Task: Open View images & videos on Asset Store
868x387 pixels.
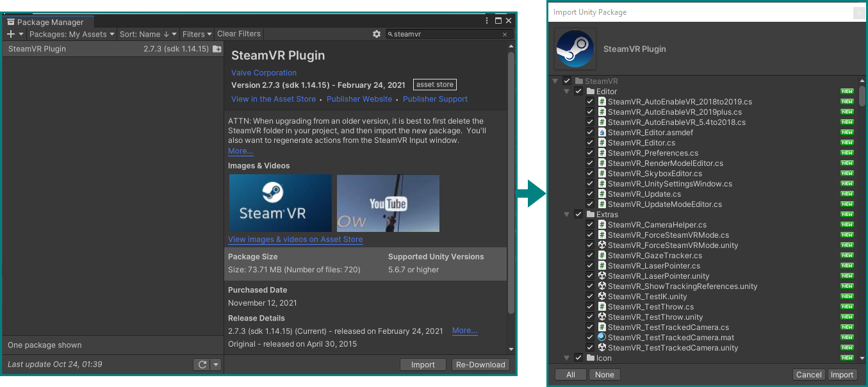Action: (x=295, y=240)
